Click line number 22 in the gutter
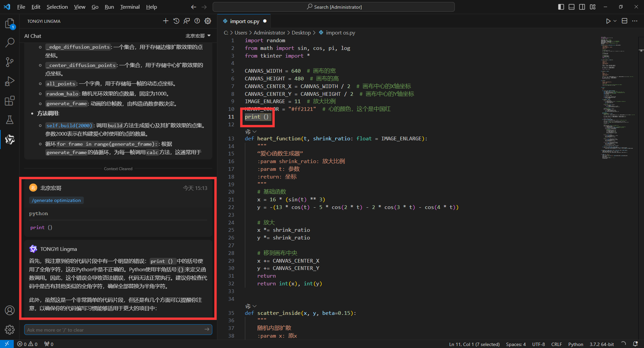The height and width of the screenshot is (348, 644). pos(231,207)
